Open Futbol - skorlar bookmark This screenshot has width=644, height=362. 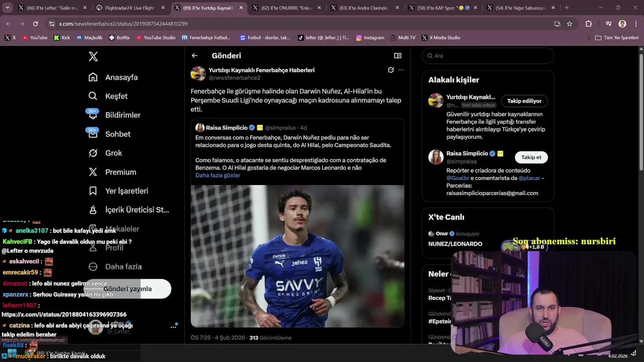[x=265, y=38]
